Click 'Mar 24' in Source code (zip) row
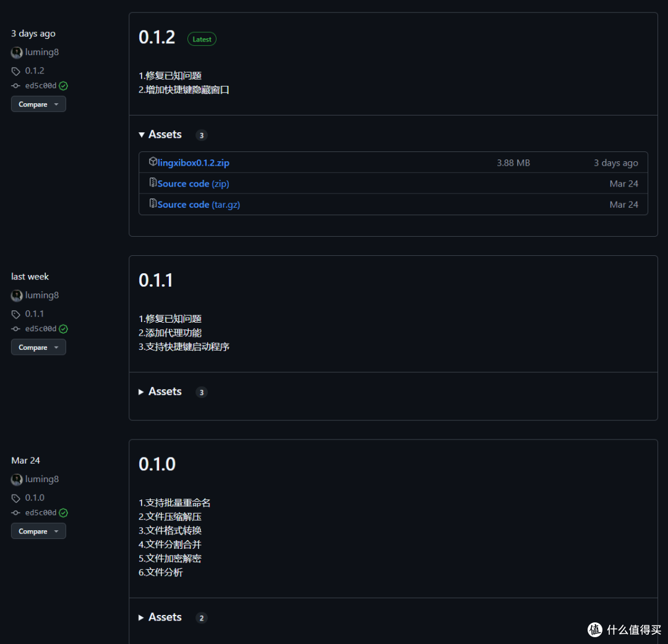Image resolution: width=668 pixels, height=644 pixels. click(x=623, y=184)
